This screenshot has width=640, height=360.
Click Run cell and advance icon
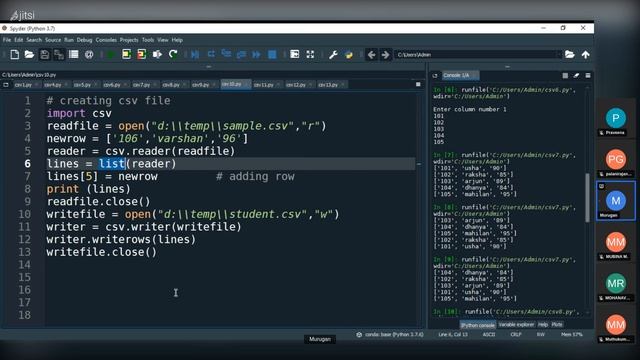tap(141, 54)
